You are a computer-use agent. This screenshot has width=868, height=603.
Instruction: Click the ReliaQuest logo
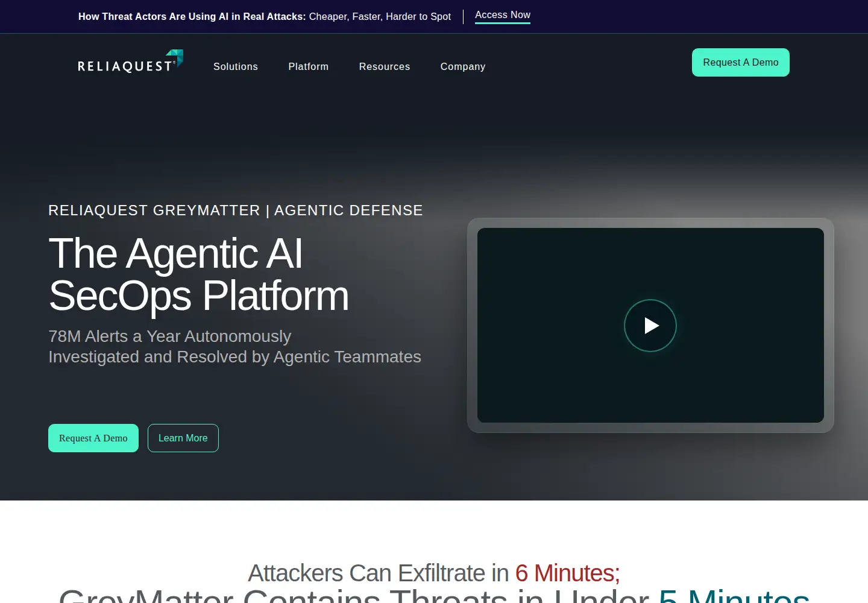[130, 62]
